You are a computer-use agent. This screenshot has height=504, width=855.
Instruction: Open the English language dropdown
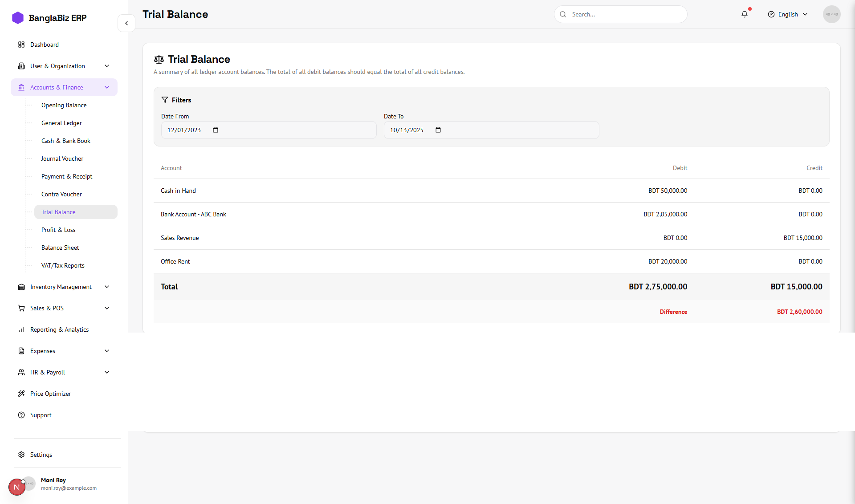pyautogui.click(x=788, y=14)
